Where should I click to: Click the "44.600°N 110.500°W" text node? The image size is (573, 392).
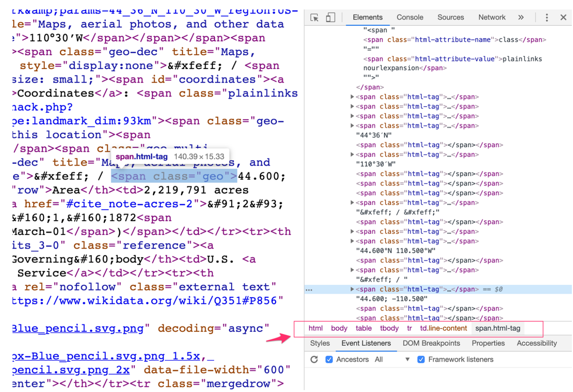click(396, 251)
